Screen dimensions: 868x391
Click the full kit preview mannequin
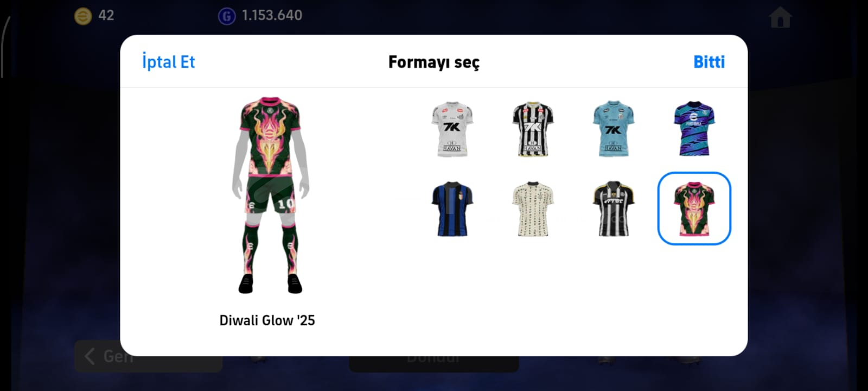click(270, 195)
